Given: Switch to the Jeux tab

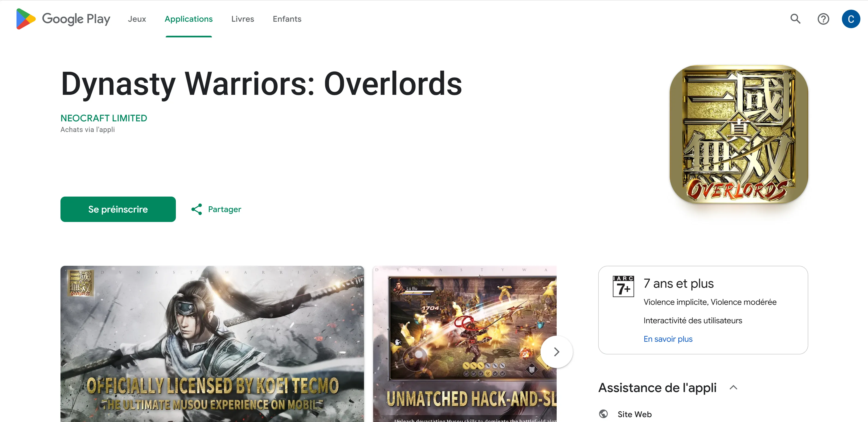Looking at the screenshot, I should click(x=137, y=19).
